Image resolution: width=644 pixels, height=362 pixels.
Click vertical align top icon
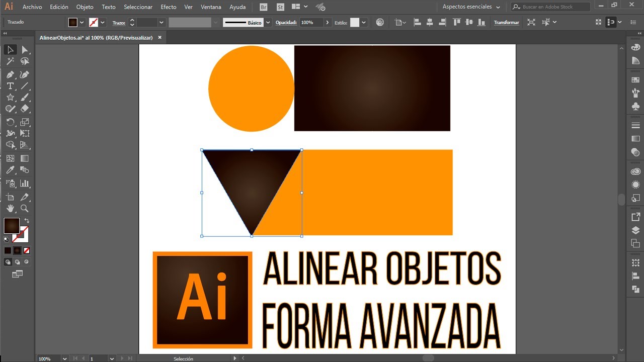[456, 22]
